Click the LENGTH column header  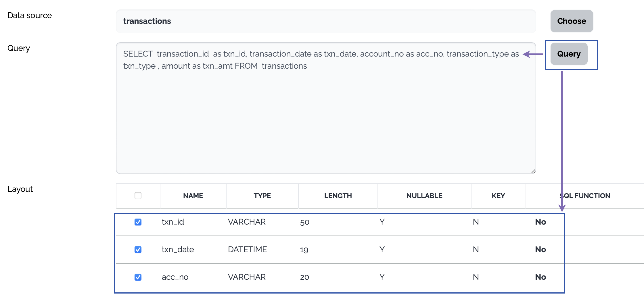(x=338, y=196)
